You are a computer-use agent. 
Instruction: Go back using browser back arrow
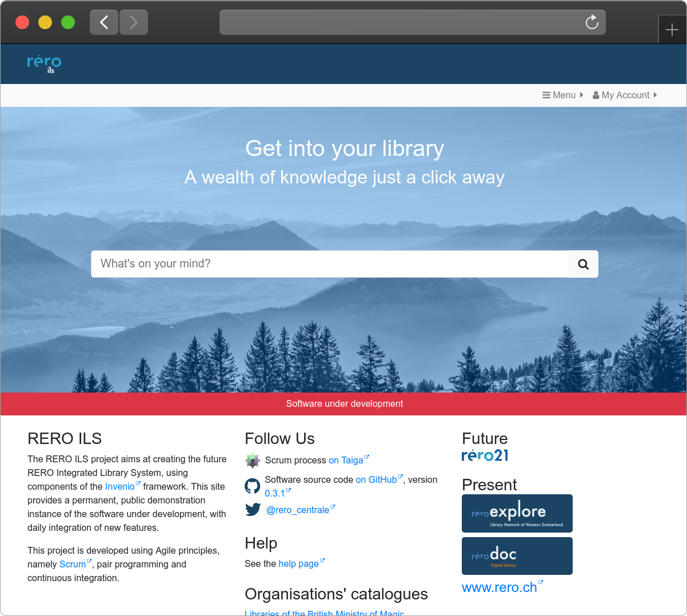pos(104,22)
